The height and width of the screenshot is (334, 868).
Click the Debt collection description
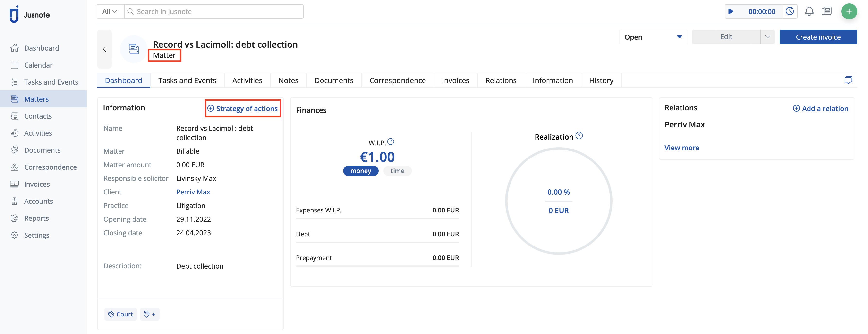click(x=200, y=266)
